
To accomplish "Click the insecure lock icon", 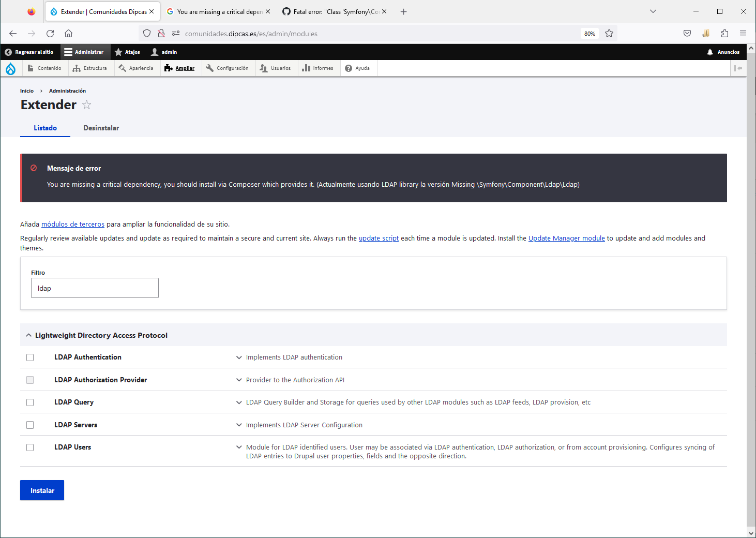I will 161,34.
